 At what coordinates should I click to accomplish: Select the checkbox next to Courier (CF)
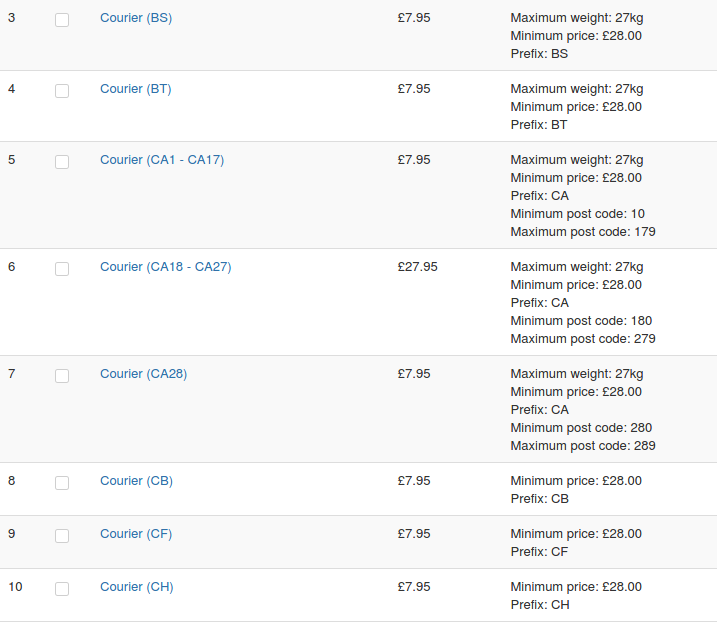click(62, 535)
